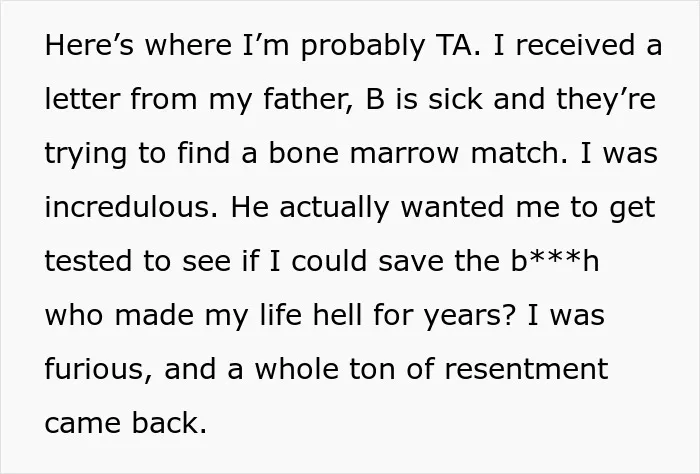Click the word "tested" in fifth line

(x=88, y=261)
